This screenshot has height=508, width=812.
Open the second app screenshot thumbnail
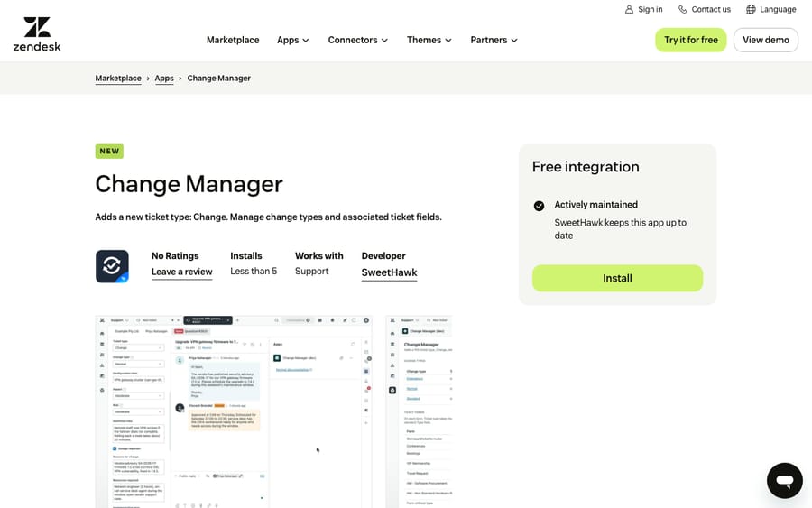pyautogui.click(x=419, y=411)
